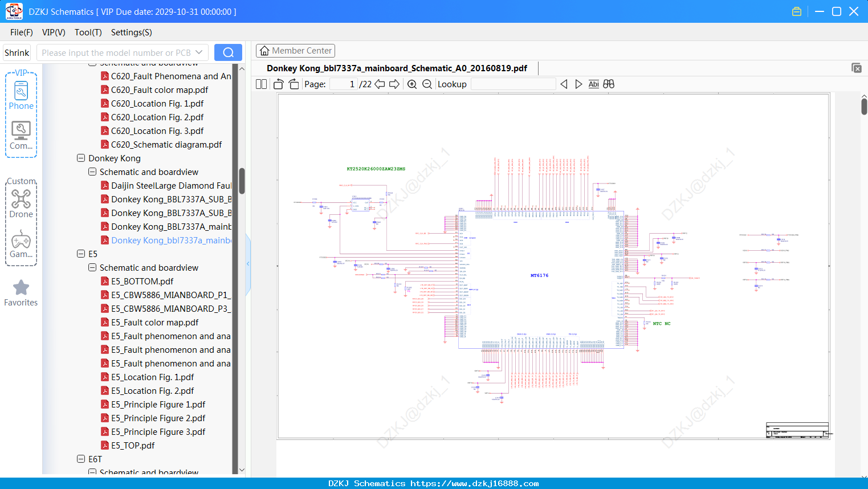Rotate page clockwise

[x=294, y=84]
